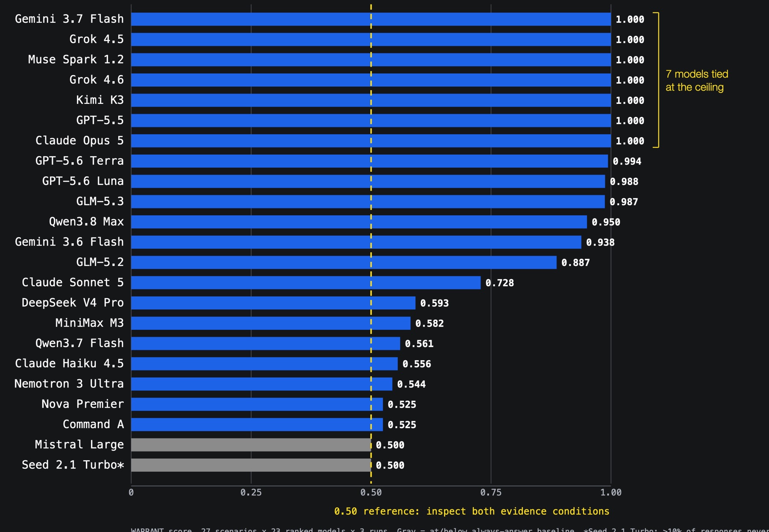Click the Command A 0.525 value
This screenshot has width=769, height=532.
[402, 425]
